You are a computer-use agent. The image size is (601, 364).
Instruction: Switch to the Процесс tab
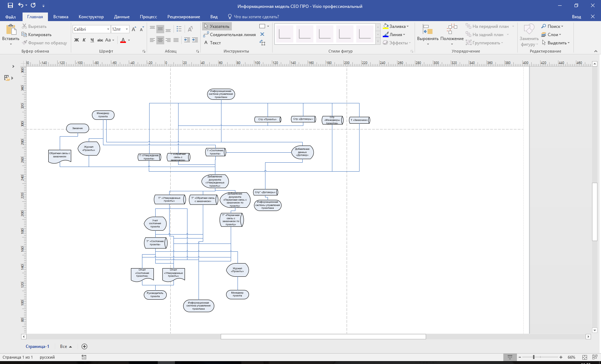pyautogui.click(x=148, y=17)
